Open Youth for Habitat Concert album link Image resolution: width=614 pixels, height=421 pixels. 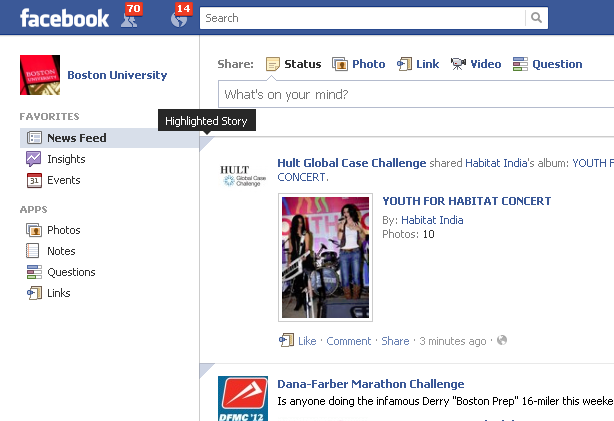click(x=466, y=201)
